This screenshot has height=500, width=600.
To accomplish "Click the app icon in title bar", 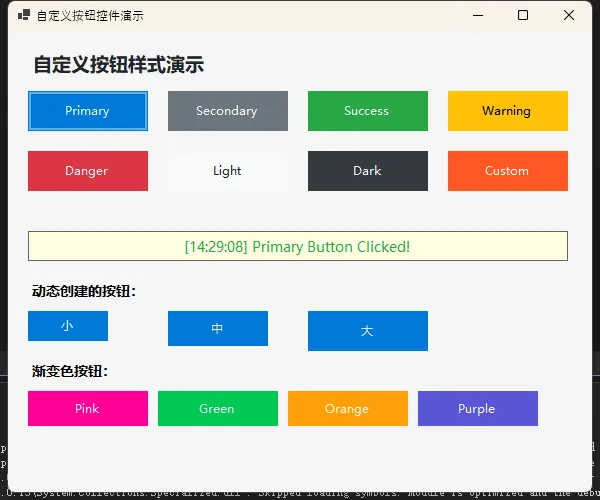I will pos(23,15).
